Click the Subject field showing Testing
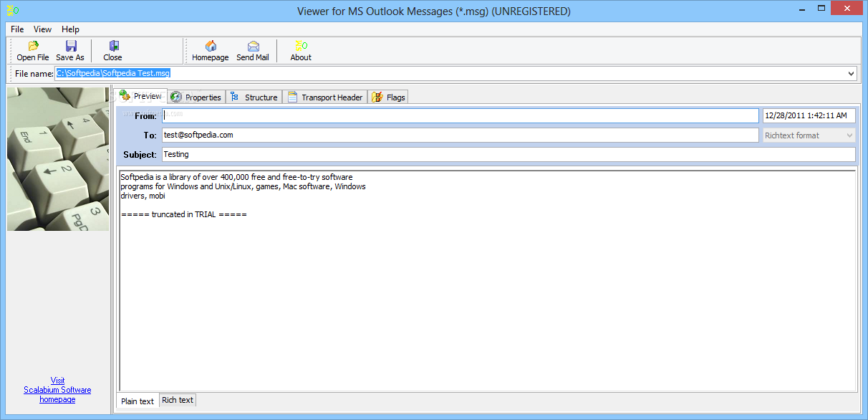This screenshot has width=868, height=420. 508,154
